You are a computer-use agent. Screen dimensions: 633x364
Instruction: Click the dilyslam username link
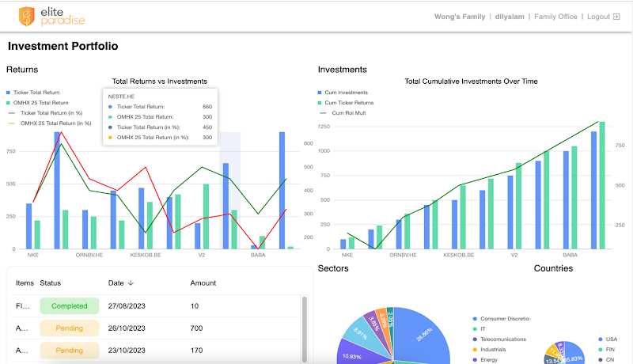click(x=511, y=17)
